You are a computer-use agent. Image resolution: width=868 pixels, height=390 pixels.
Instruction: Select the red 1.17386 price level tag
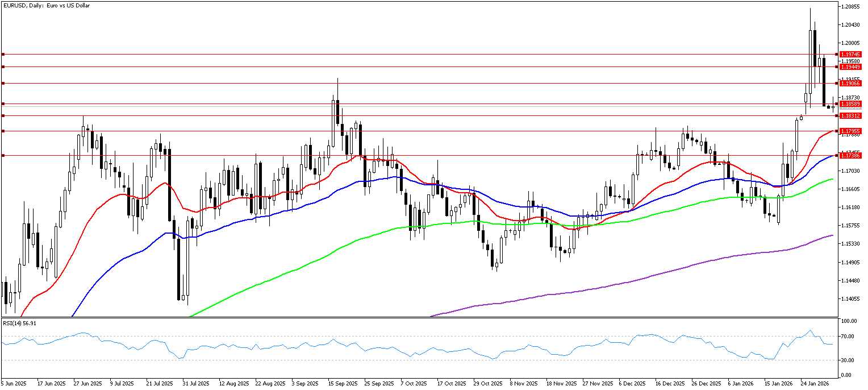click(850, 155)
